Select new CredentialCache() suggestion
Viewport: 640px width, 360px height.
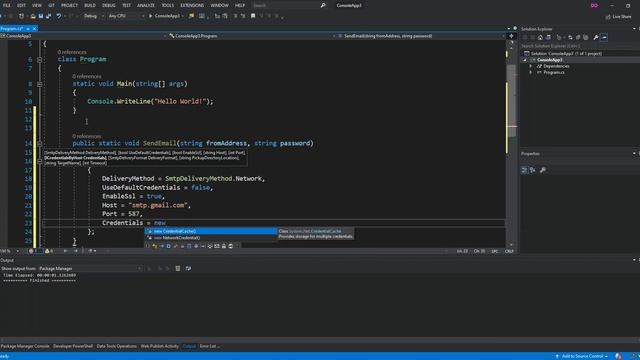211,231
